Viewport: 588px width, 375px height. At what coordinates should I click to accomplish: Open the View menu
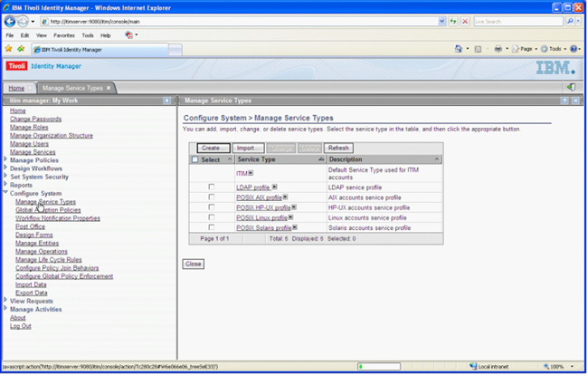[x=42, y=35]
